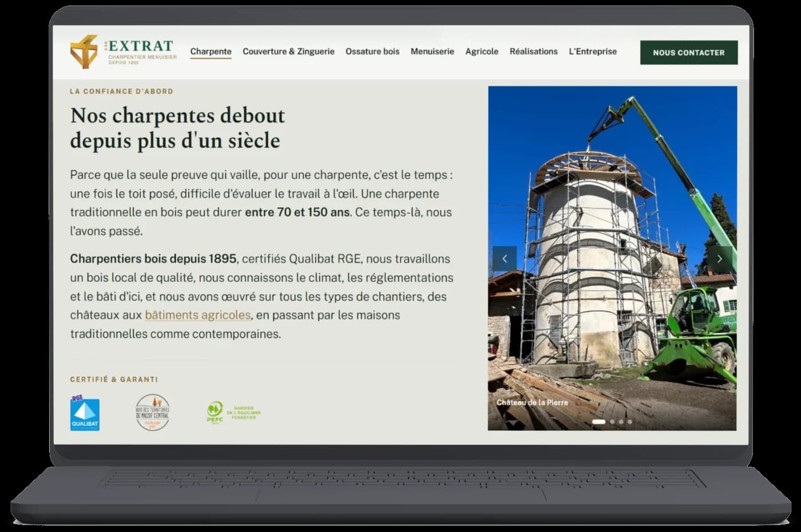Go to Ossature bois section
The image size is (801, 532).
tap(372, 51)
